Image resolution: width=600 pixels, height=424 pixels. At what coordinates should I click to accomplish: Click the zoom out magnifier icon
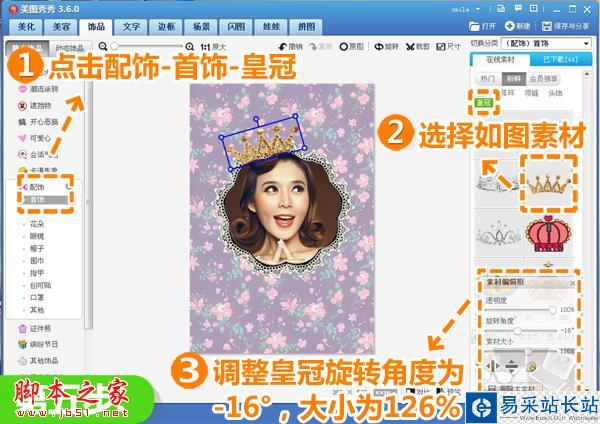tap(103, 46)
